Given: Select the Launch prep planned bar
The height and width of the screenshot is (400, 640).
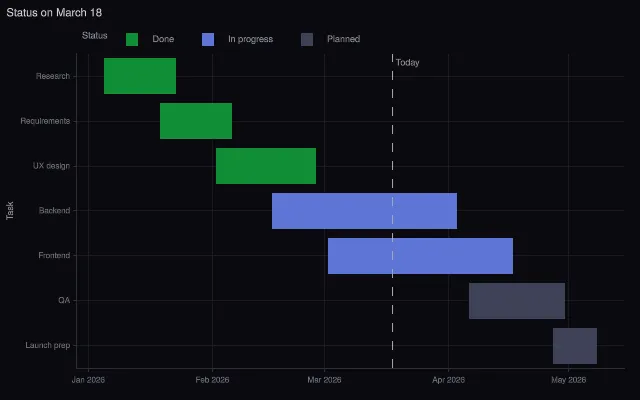Looking at the screenshot, I should pos(575,346).
